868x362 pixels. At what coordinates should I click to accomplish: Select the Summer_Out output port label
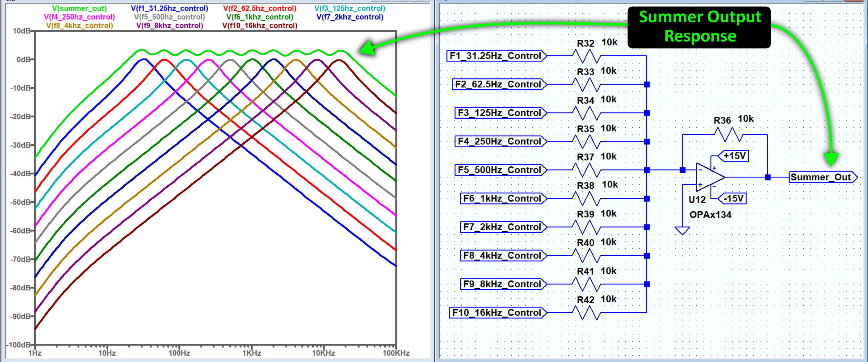pyautogui.click(x=823, y=177)
